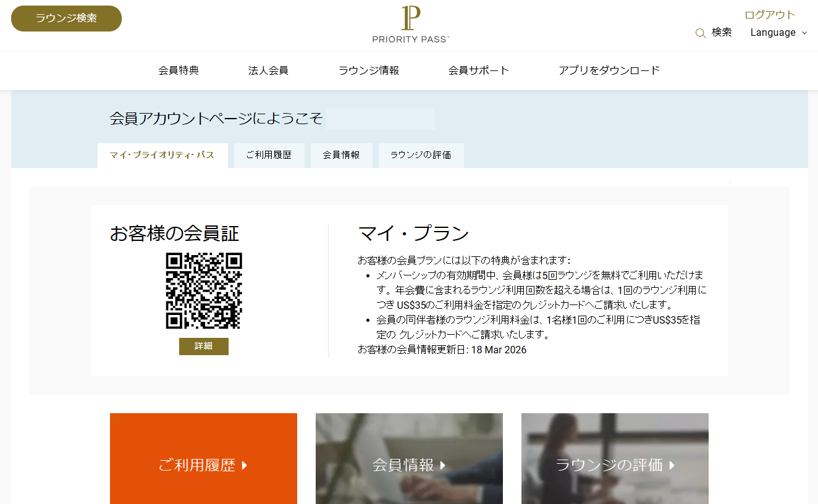This screenshot has width=818, height=504.
Task: Open the 法人会員 menu
Action: (268, 70)
